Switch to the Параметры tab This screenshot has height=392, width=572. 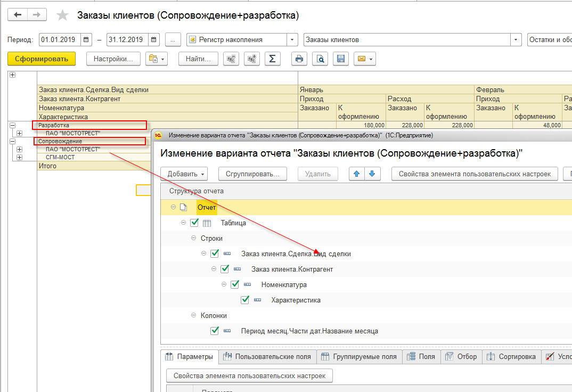point(190,357)
